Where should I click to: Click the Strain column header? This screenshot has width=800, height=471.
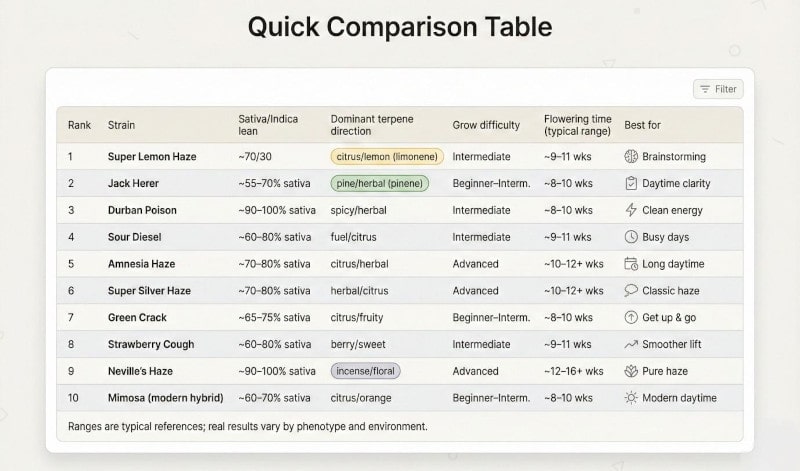pyautogui.click(x=121, y=125)
